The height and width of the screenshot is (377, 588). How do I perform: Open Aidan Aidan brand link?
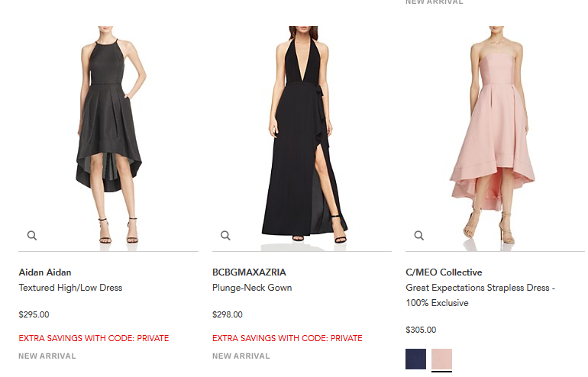[x=45, y=272]
